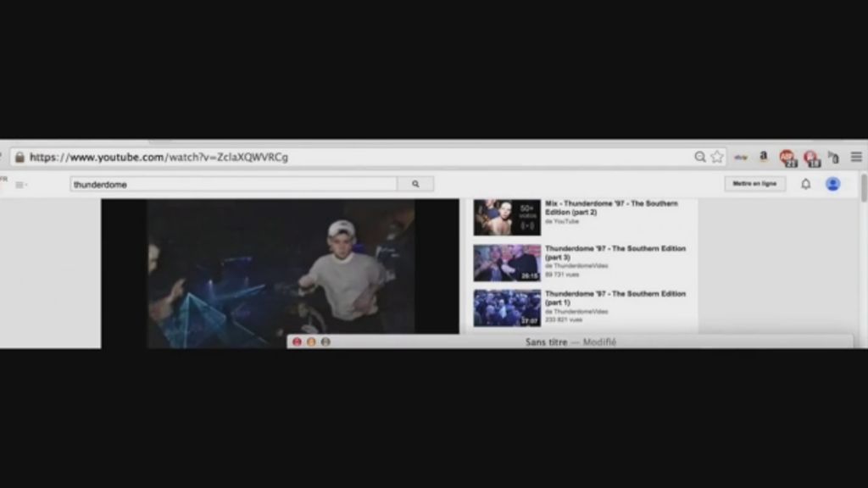Screen dimensions: 868x488
Task: Open the Thunderdome '97 part 3 thumbnail
Action: (507, 263)
